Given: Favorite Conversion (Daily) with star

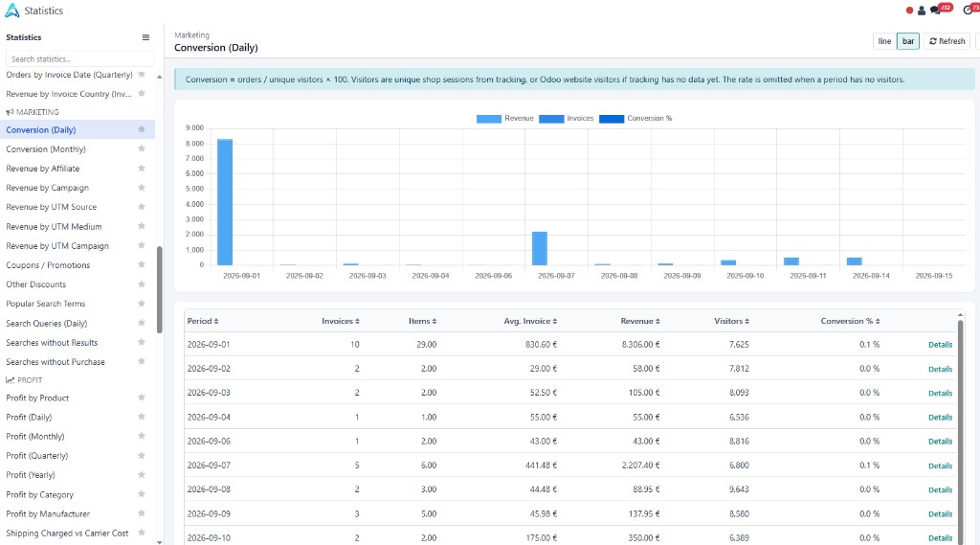Looking at the screenshot, I should click(142, 129).
